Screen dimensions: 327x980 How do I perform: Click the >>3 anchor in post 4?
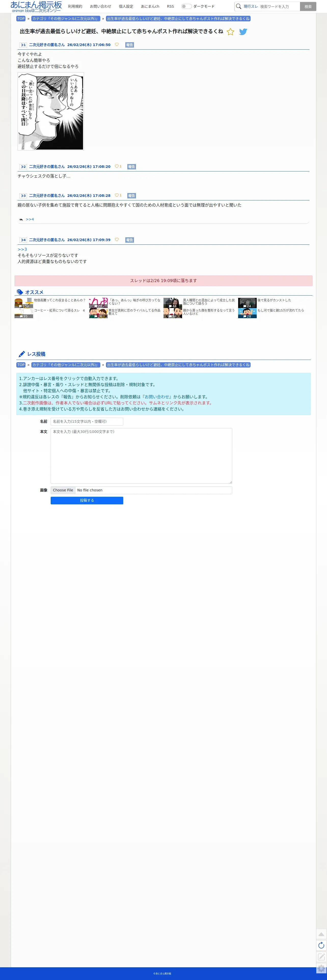(22, 249)
